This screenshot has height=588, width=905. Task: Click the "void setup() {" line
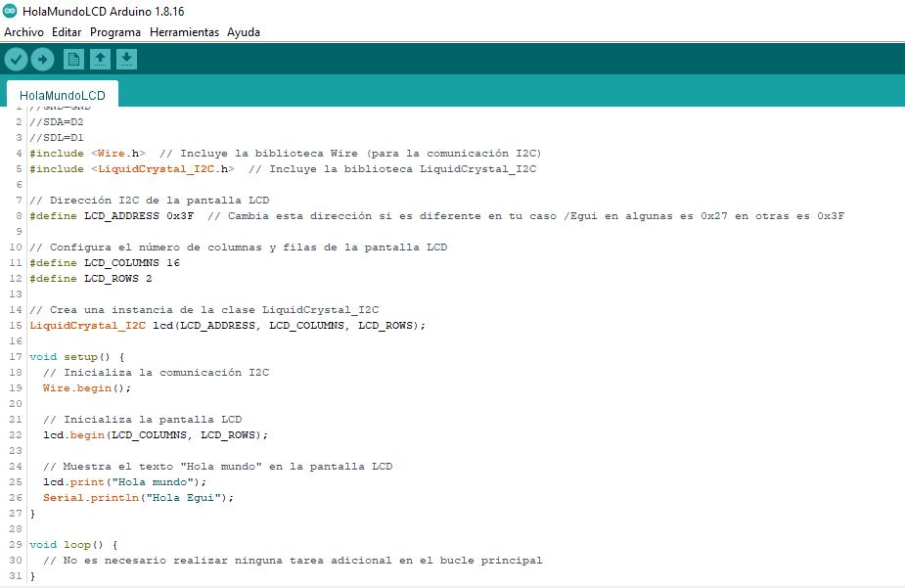tap(76, 356)
